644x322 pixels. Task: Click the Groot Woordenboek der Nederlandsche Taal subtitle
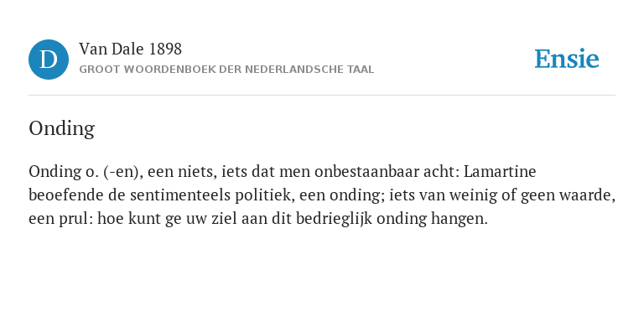point(226,70)
